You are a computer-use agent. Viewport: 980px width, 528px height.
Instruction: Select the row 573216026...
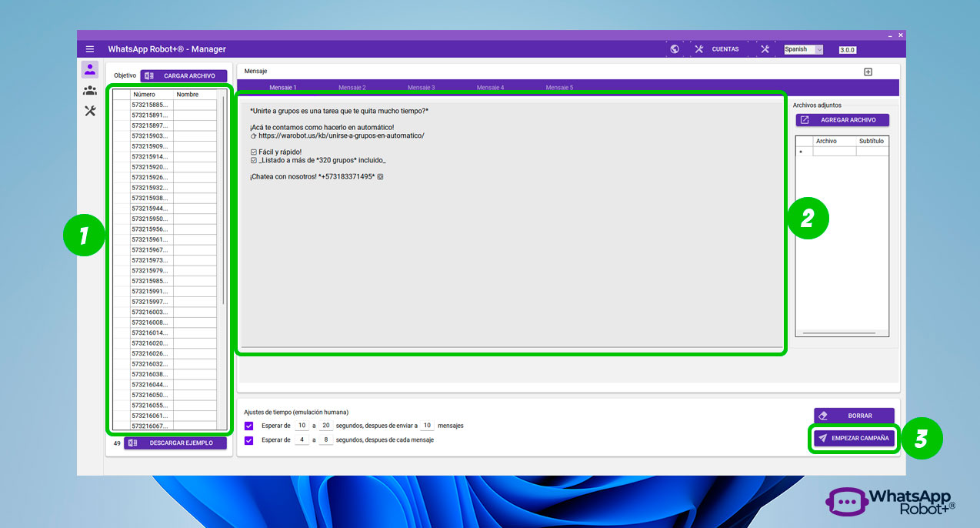[165, 354]
